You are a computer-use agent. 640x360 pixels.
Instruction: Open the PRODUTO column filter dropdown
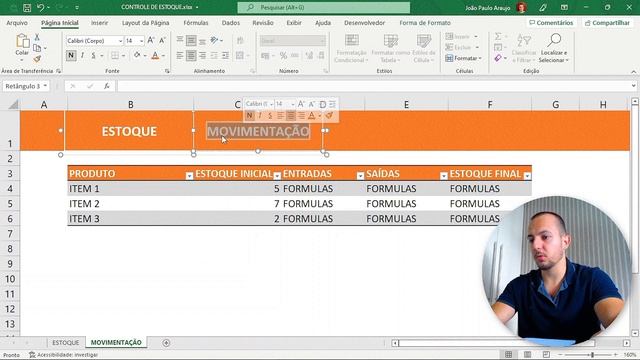click(x=189, y=176)
